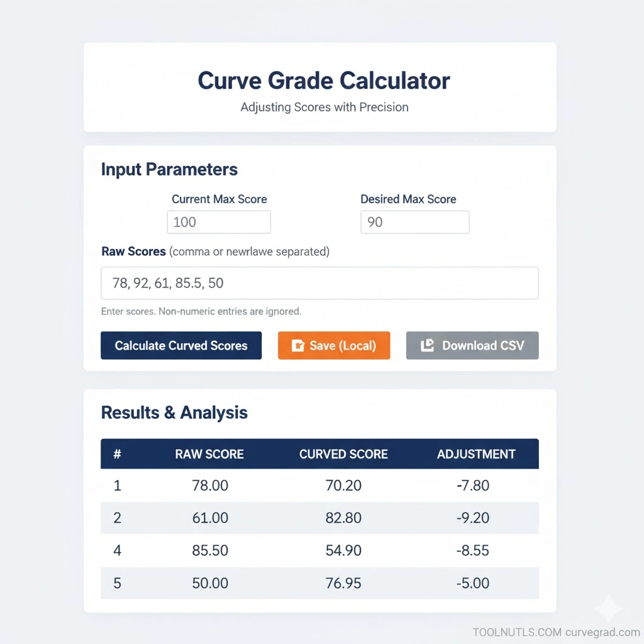The image size is (644, 644).
Task: Click the TOOLNUTLS.COM watermark text
Action: (516, 633)
